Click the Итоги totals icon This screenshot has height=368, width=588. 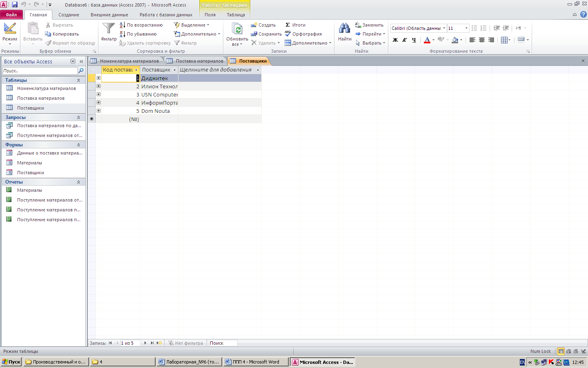(x=288, y=25)
